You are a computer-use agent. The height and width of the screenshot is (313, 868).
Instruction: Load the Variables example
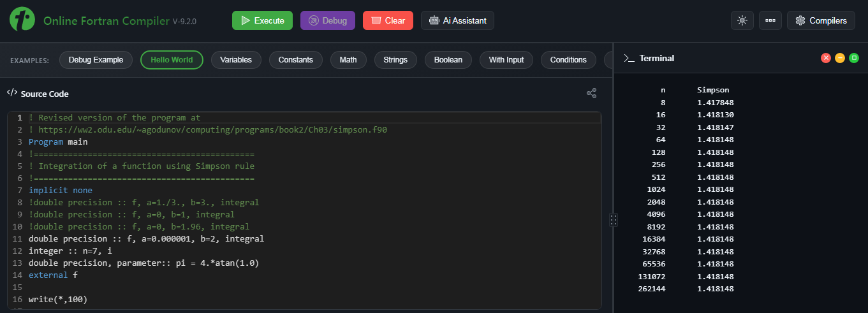coord(236,60)
